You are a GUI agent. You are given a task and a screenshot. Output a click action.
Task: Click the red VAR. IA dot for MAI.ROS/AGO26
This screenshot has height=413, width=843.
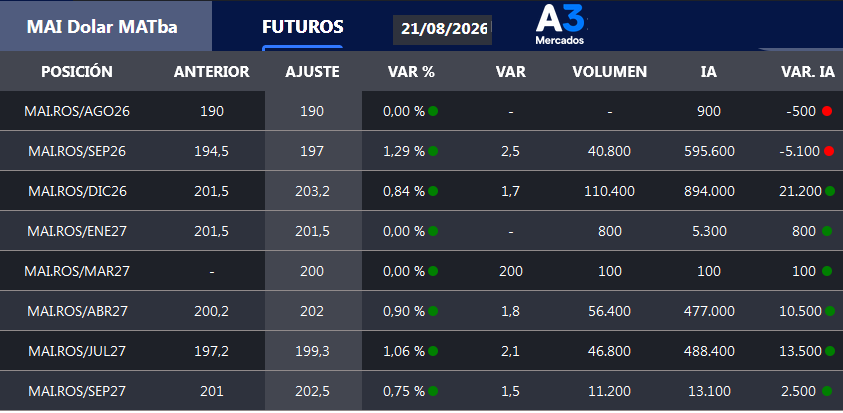click(x=827, y=111)
